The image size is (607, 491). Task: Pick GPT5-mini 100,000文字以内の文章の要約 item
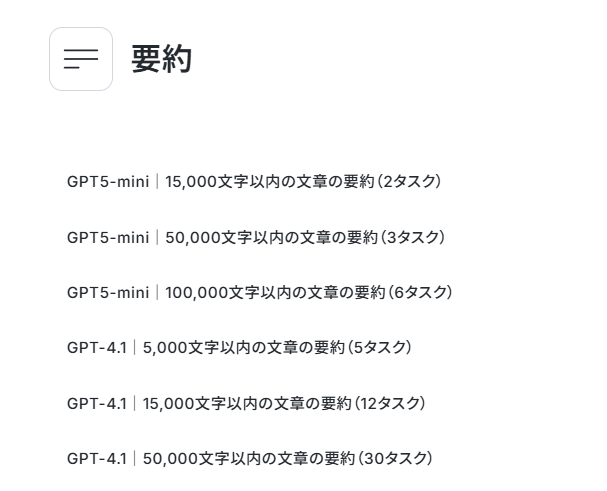[260, 292]
